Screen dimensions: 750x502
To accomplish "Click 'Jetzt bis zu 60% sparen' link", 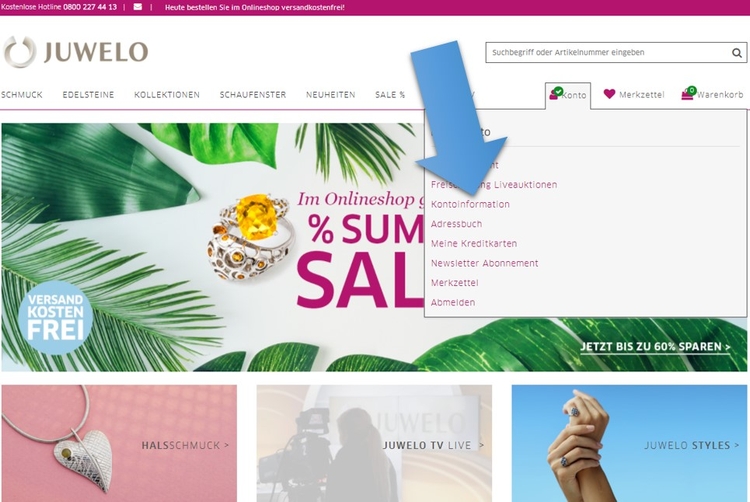I will [x=655, y=347].
